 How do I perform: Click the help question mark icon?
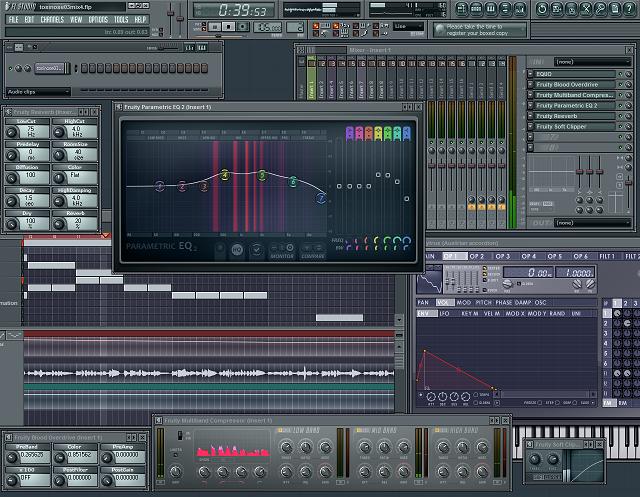pyautogui.click(x=630, y=9)
